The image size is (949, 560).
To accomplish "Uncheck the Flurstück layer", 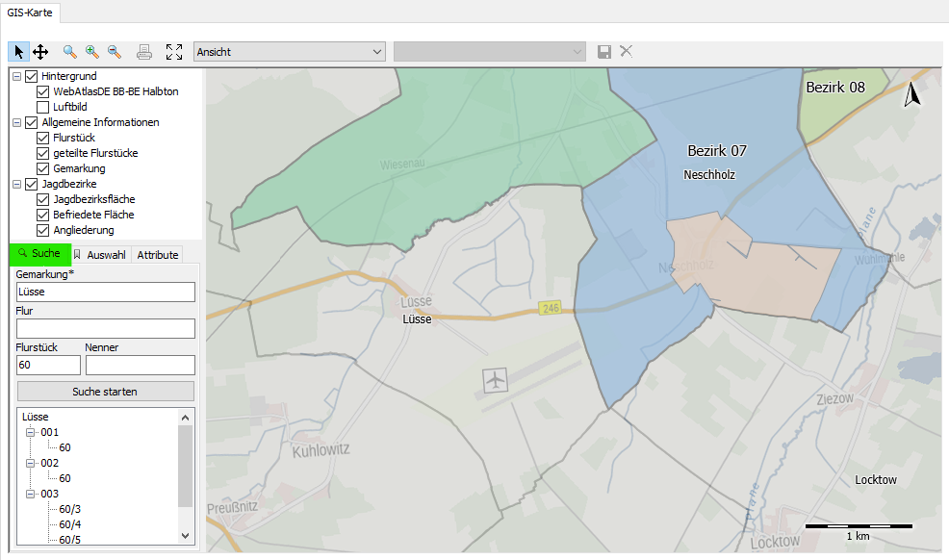I will coord(43,138).
